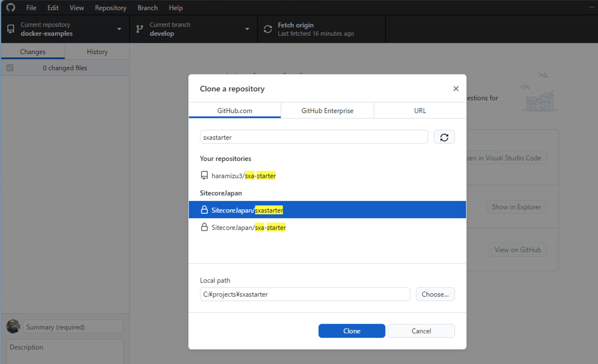
Task: Select SitecoreJapan/sxa-starter repository row
Action: (327, 227)
